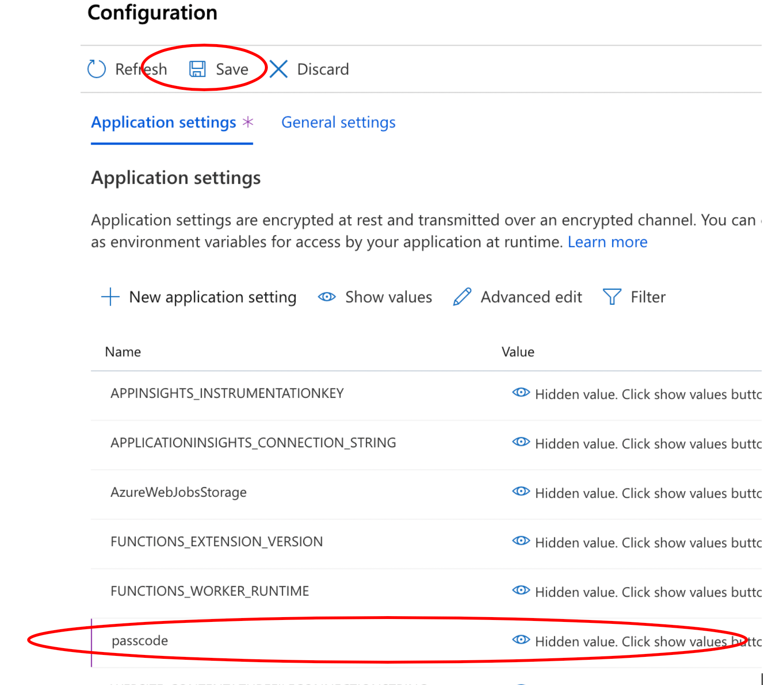Screen dimensions: 784x685
Task: Show the AzureWebJobsStorage value
Action: (521, 491)
